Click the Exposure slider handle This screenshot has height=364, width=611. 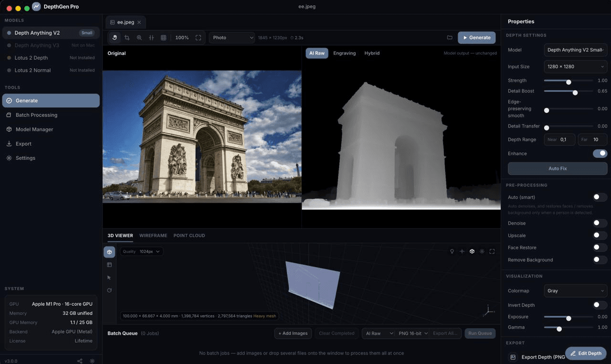click(569, 318)
